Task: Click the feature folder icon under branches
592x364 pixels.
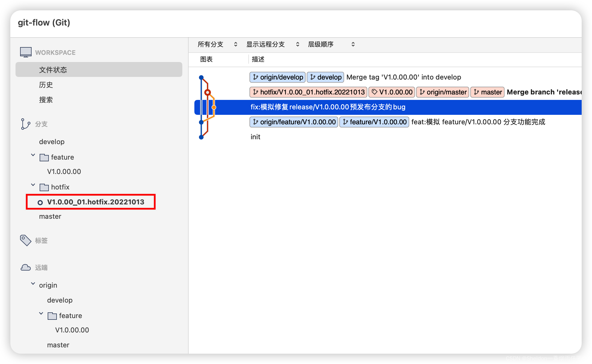Action: coord(44,157)
